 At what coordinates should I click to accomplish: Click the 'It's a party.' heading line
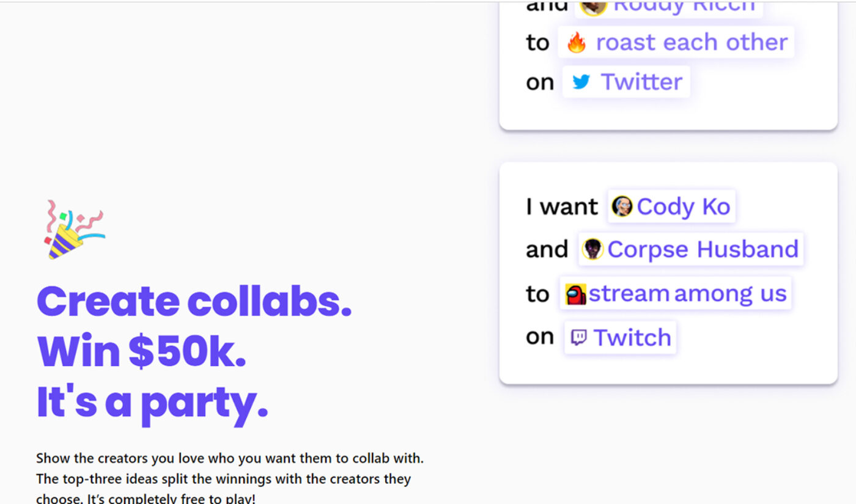[x=153, y=402]
